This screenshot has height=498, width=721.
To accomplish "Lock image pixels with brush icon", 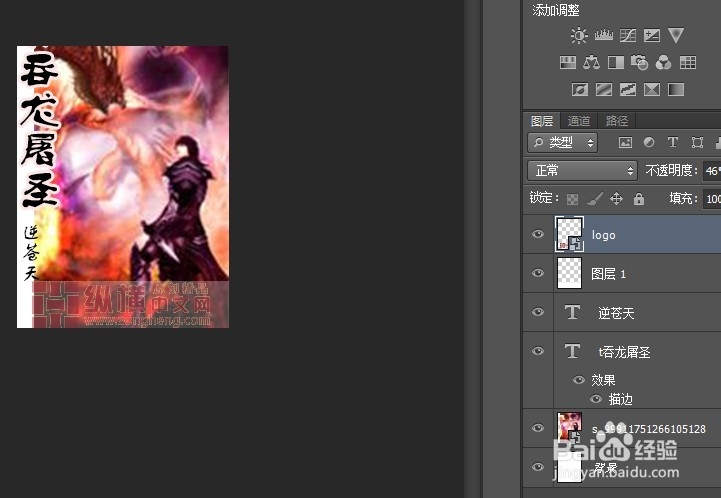I will (595, 199).
